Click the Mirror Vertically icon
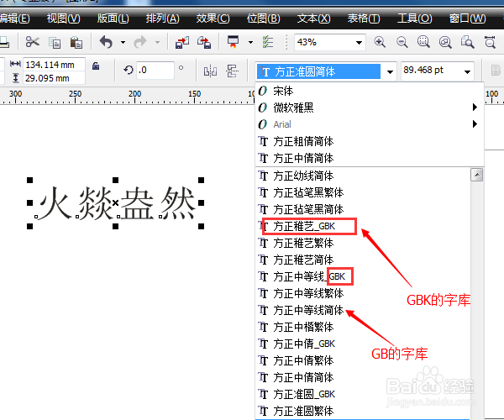Viewport: 504px width, 420px height. point(232,71)
